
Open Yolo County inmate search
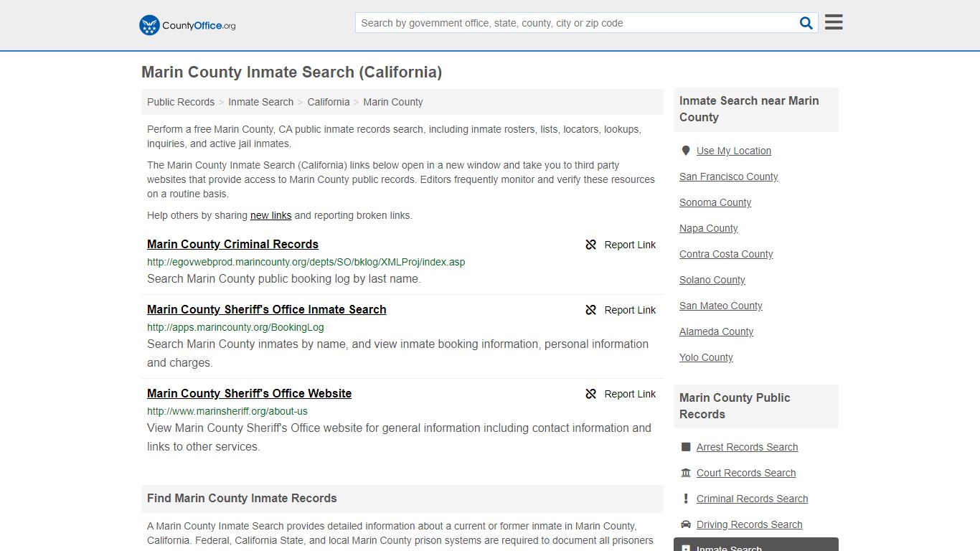click(706, 357)
